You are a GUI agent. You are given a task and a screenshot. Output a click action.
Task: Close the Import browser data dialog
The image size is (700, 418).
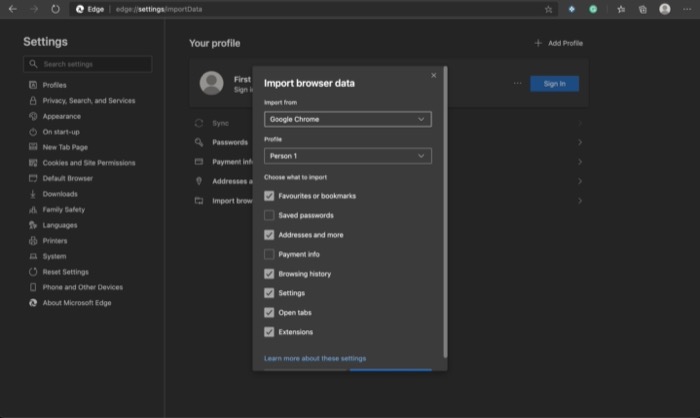coord(433,75)
